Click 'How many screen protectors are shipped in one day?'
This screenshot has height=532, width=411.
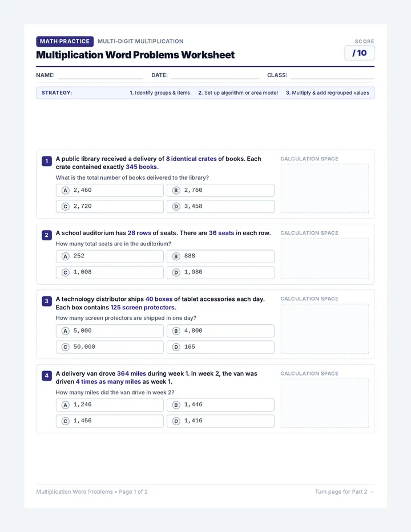click(x=126, y=318)
